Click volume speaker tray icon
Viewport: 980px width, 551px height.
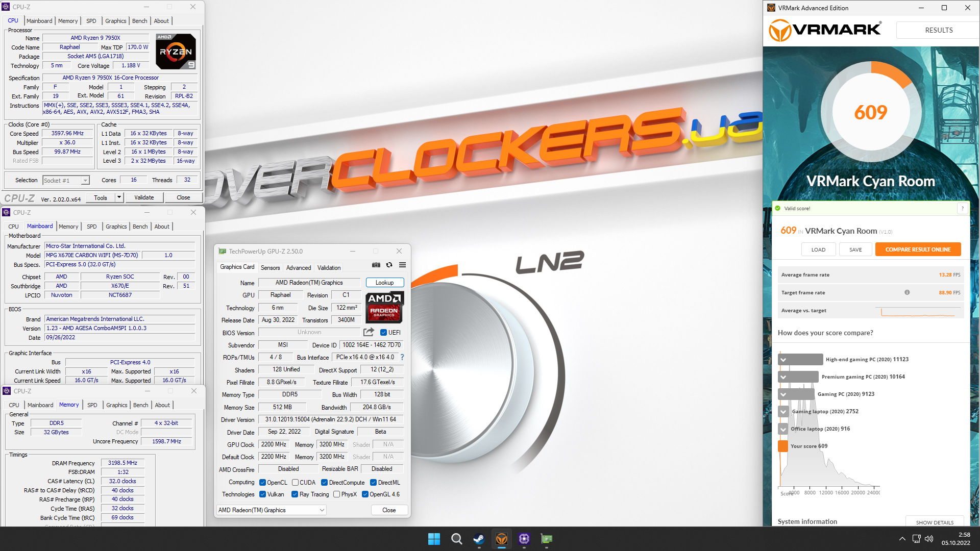pos(929,539)
